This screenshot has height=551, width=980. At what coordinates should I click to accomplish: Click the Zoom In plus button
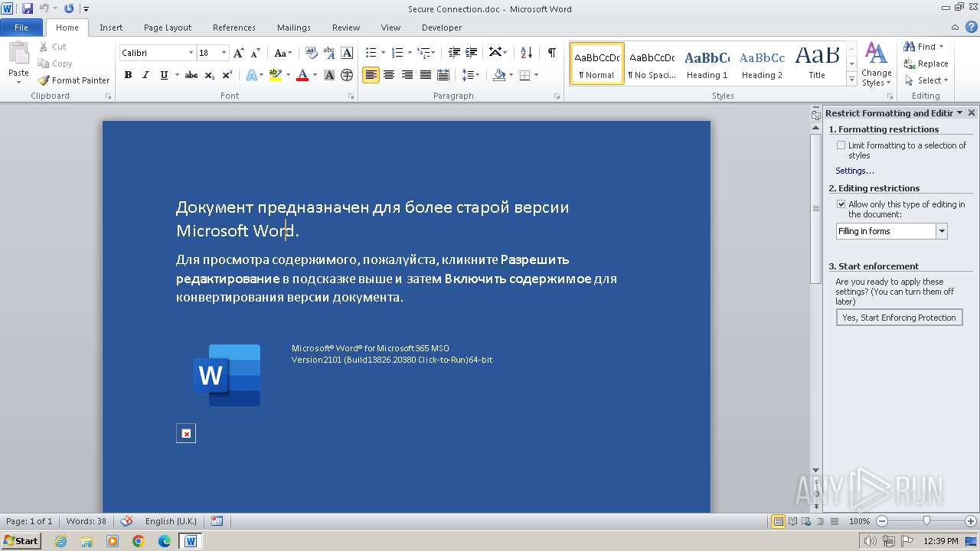click(x=971, y=521)
